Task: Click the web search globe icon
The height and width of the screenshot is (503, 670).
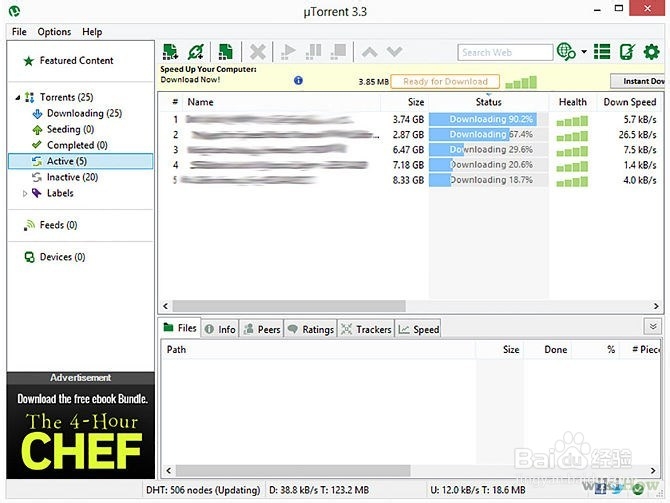Action: click(566, 52)
